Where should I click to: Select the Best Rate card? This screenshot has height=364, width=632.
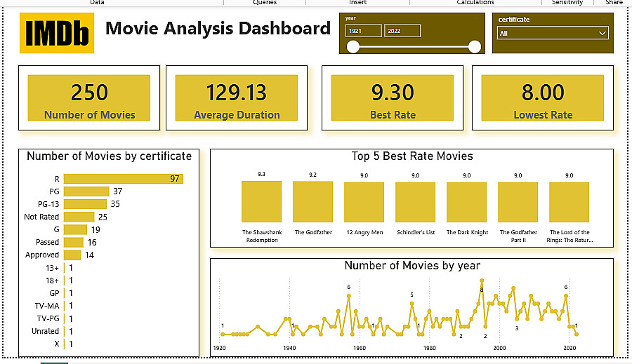392,98
